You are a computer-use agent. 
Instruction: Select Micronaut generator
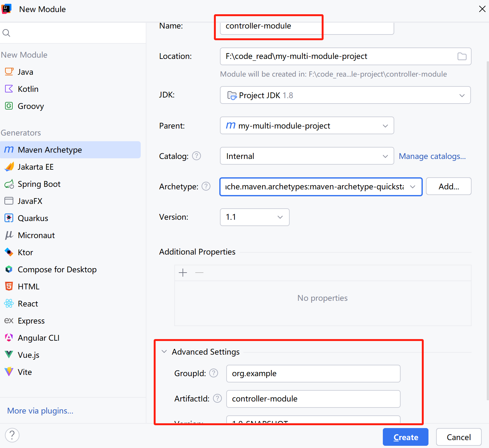pos(70,235)
